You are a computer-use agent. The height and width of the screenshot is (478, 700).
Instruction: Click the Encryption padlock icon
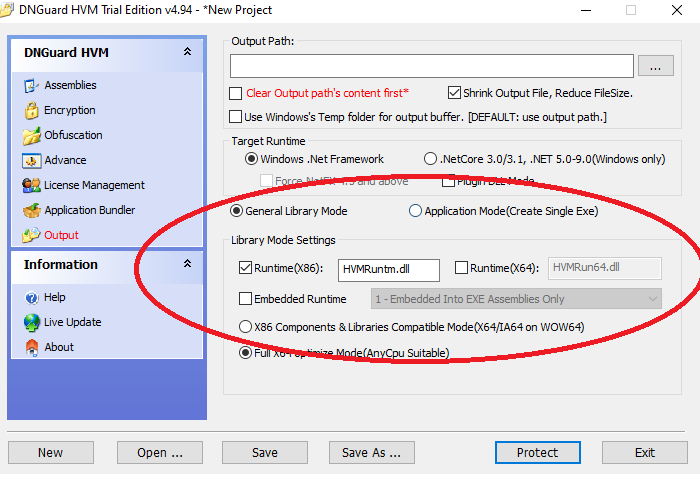[30, 111]
